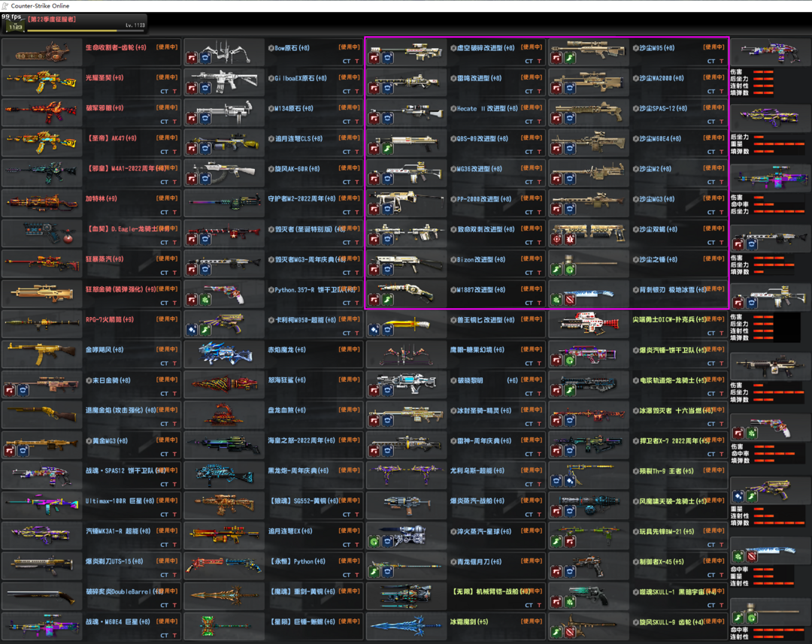The width and height of the screenshot is (812, 644).
Task: Select the 【永恒】Python (+6) weapon name
Action: click(297, 561)
